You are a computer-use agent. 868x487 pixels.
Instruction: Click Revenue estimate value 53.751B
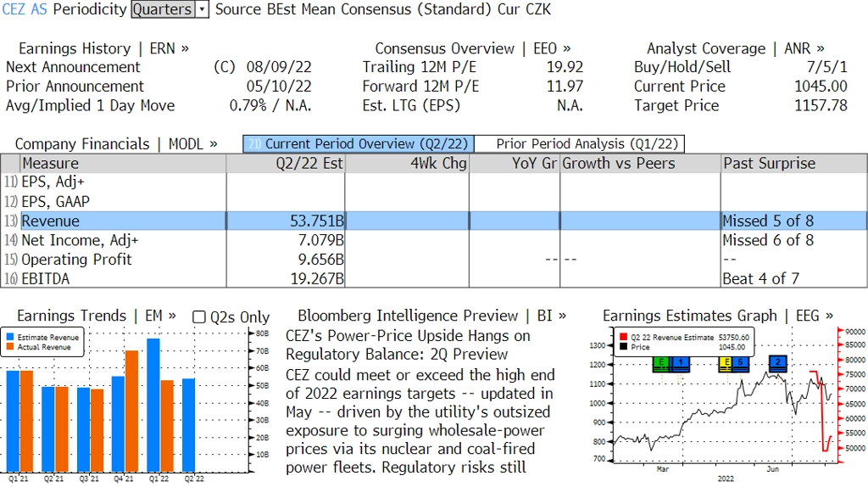tap(317, 221)
